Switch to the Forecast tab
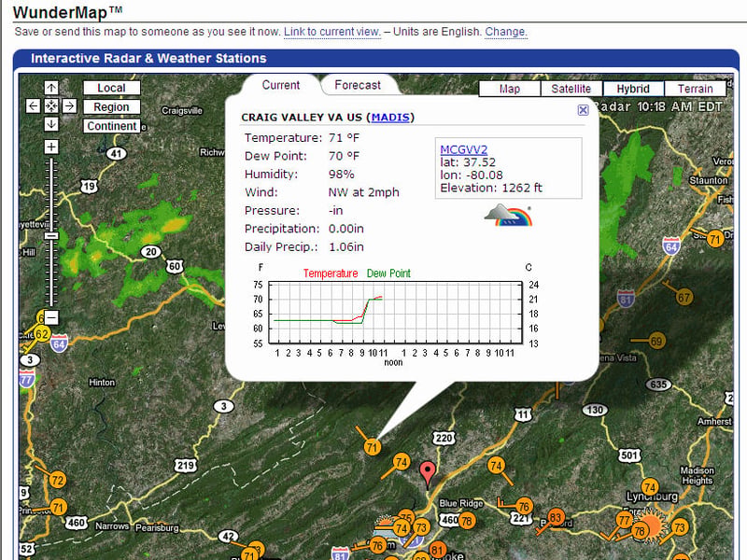This screenshot has height=560, width=747. click(x=358, y=85)
